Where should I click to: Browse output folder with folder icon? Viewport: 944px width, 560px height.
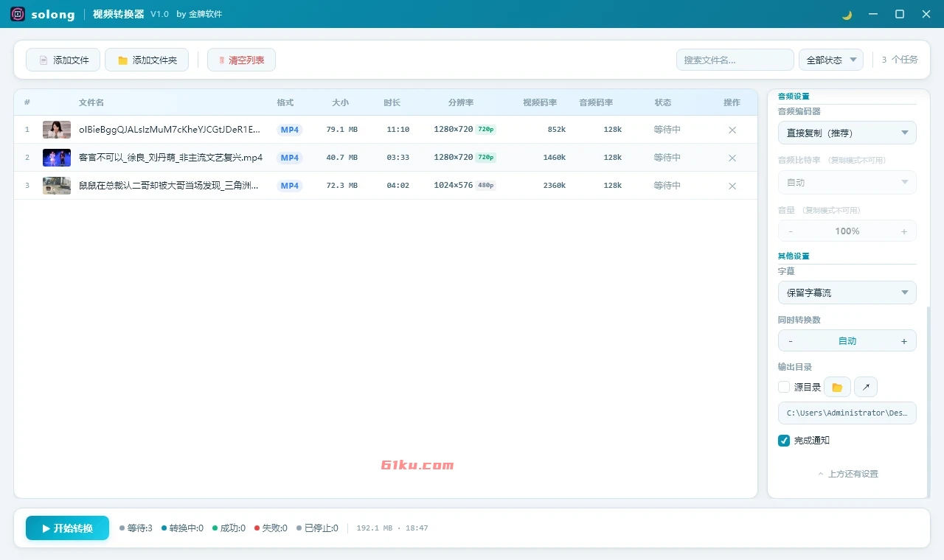coord(837,387)
